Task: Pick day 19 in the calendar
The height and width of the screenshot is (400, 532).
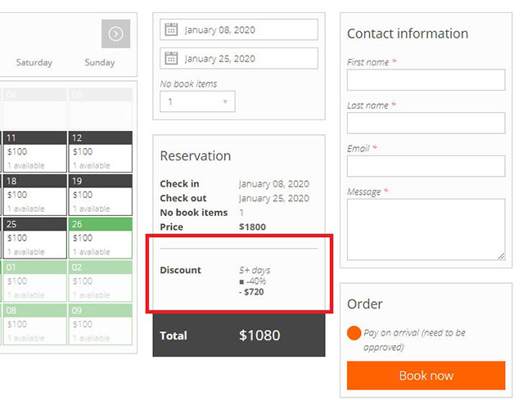Action: (x=100, y=195)
